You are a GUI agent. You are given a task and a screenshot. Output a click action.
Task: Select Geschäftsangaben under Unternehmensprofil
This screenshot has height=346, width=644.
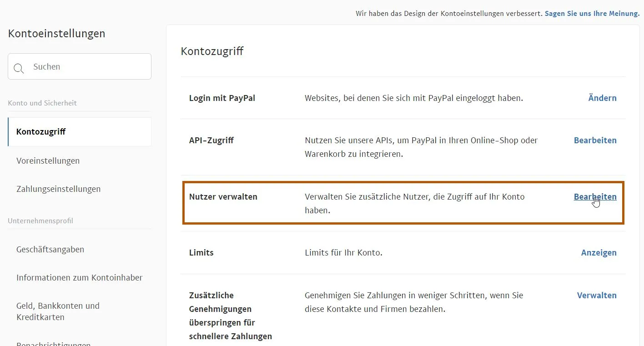50,249
